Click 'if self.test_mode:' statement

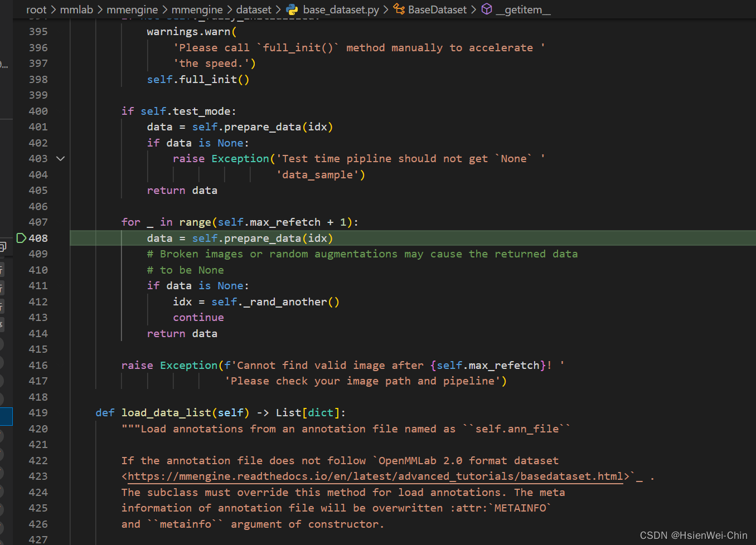pos(179,111)
